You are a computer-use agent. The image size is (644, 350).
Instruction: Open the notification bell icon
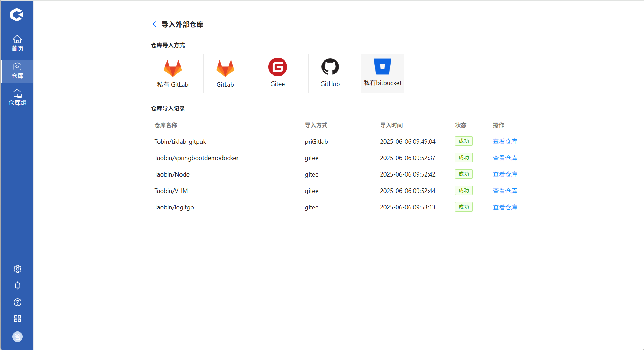coord(17,285)
